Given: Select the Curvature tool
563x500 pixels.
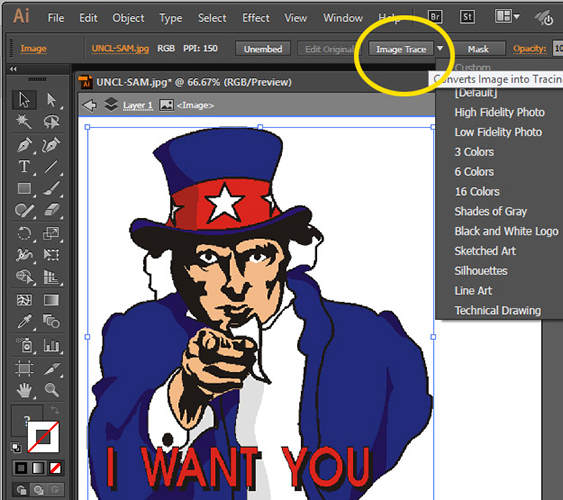Looking at the screenshot, I should (51, 145).
